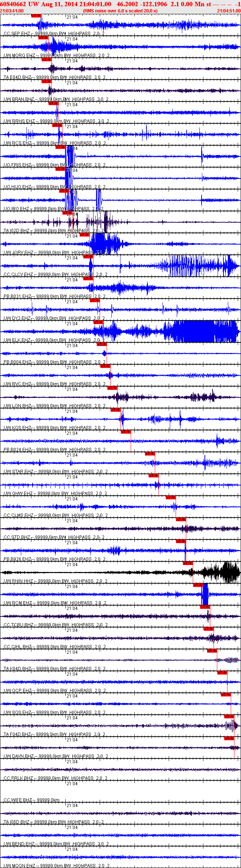Click the 21:04 time tick on UW.ELK trace

pyautogui.click(x=72, y=324)
